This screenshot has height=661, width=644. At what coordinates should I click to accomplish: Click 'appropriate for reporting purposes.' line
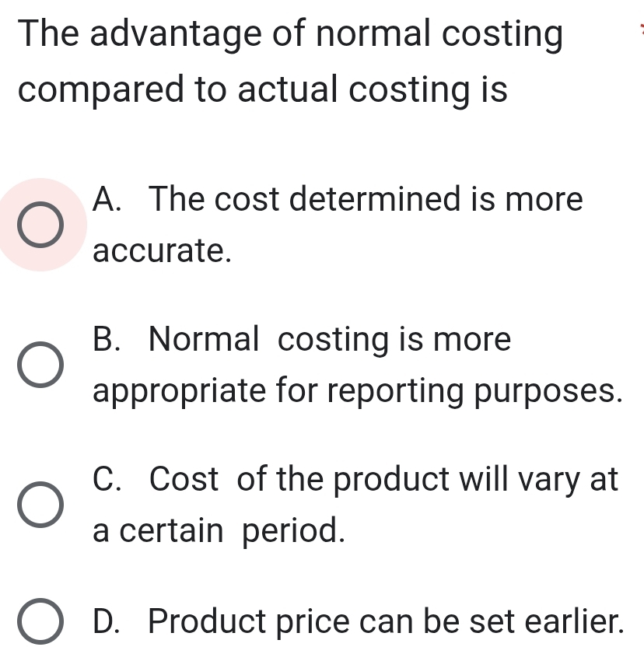[357, 391]
